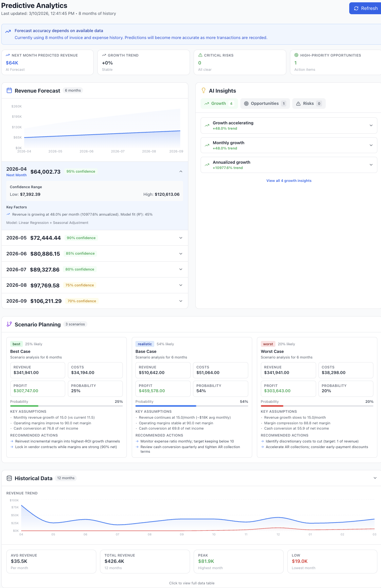Click the 70% confidence badge

pos(82,301)
